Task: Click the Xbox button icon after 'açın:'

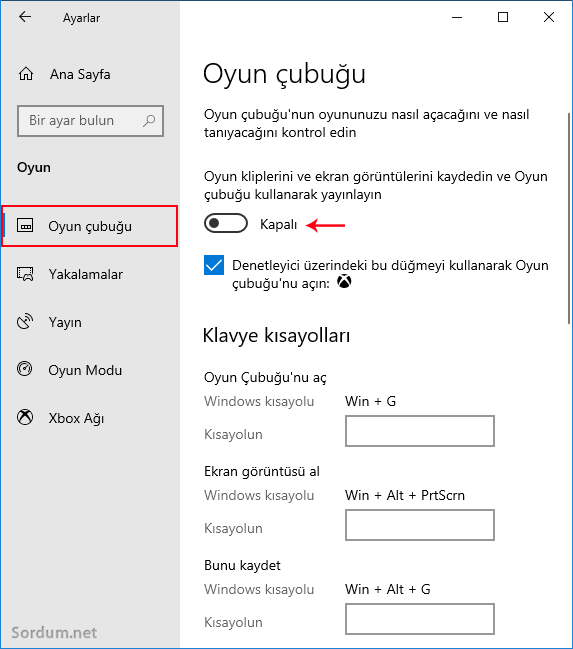Action: [344, 282]
